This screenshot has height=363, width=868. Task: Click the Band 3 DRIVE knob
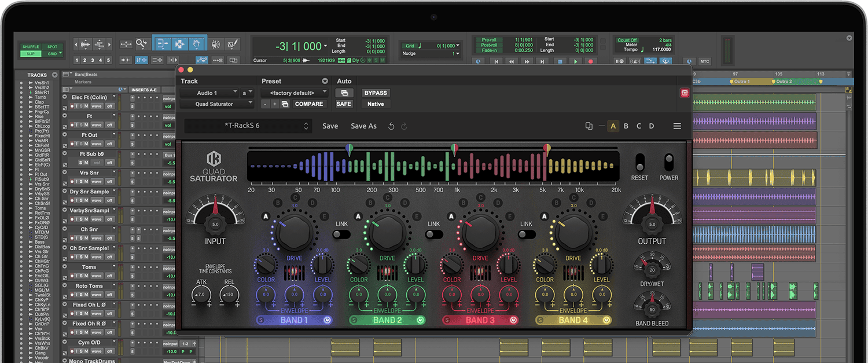[480, 233]
